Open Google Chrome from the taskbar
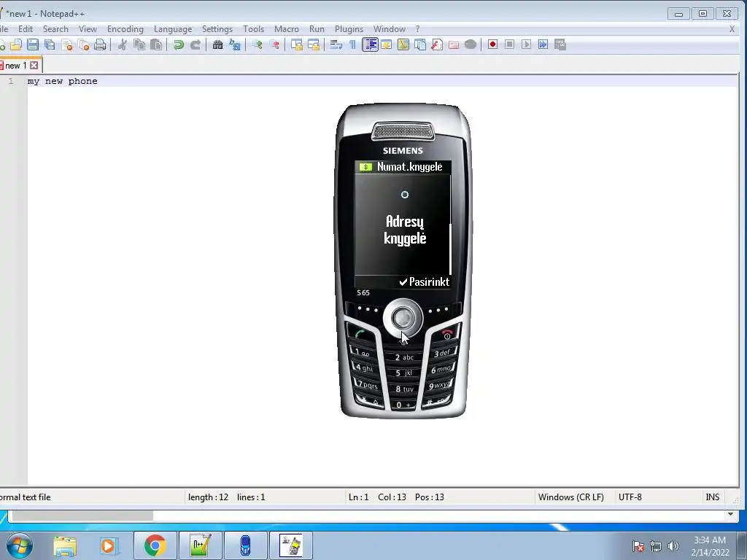The image size is (747, 560). (155, 545)
